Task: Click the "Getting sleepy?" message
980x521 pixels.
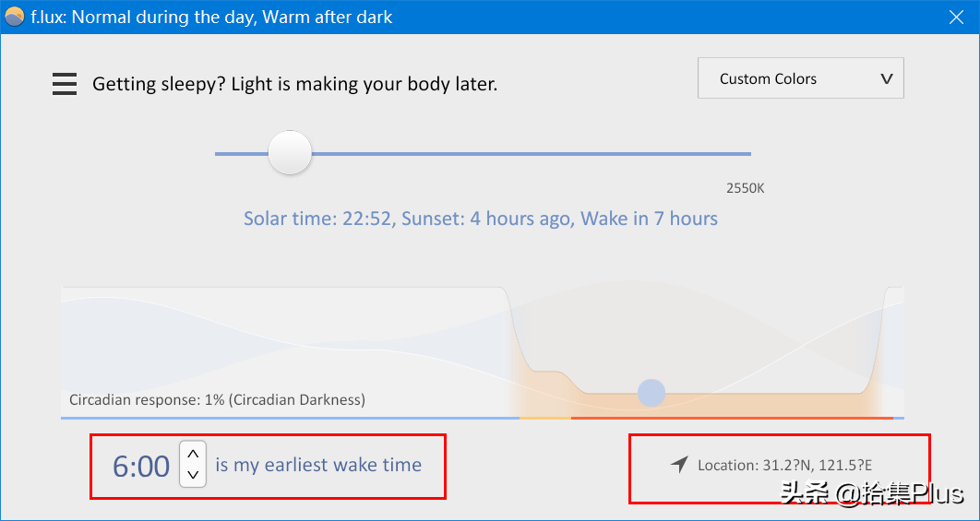Action: [x=294, y=84]
